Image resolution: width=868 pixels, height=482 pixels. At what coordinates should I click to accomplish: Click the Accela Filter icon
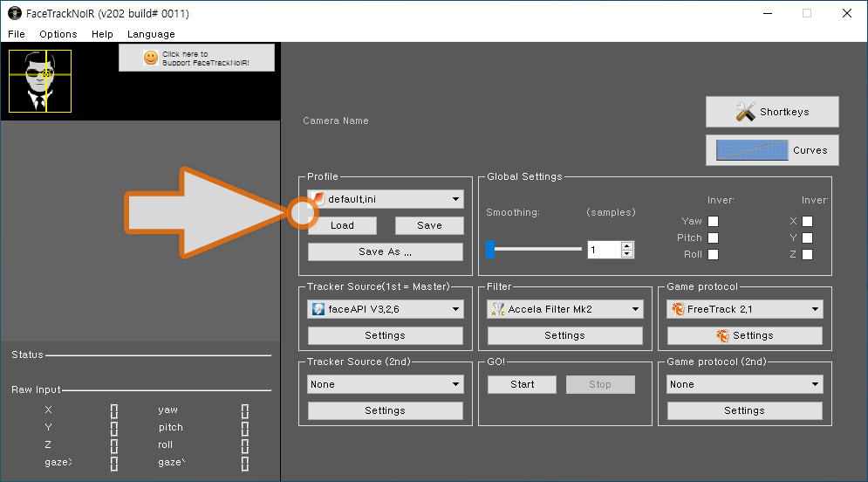tap(497, 309)
